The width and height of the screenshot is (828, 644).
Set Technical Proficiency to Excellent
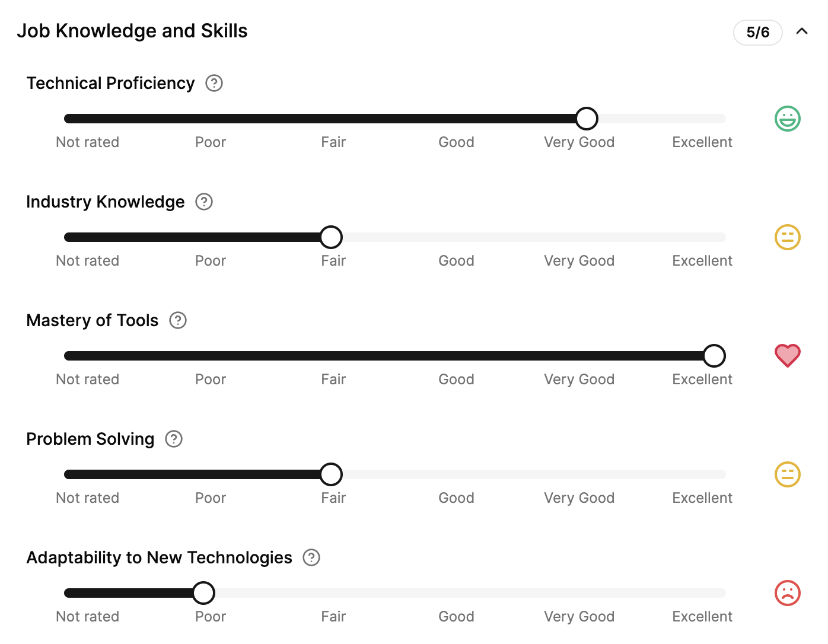click(714, 119)
